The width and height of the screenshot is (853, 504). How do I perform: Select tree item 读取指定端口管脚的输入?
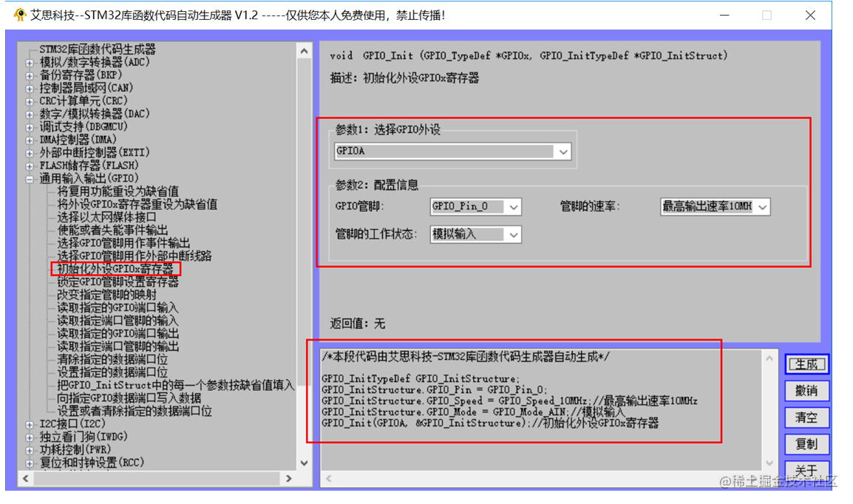pyautogui.click(x=118, y=321)
